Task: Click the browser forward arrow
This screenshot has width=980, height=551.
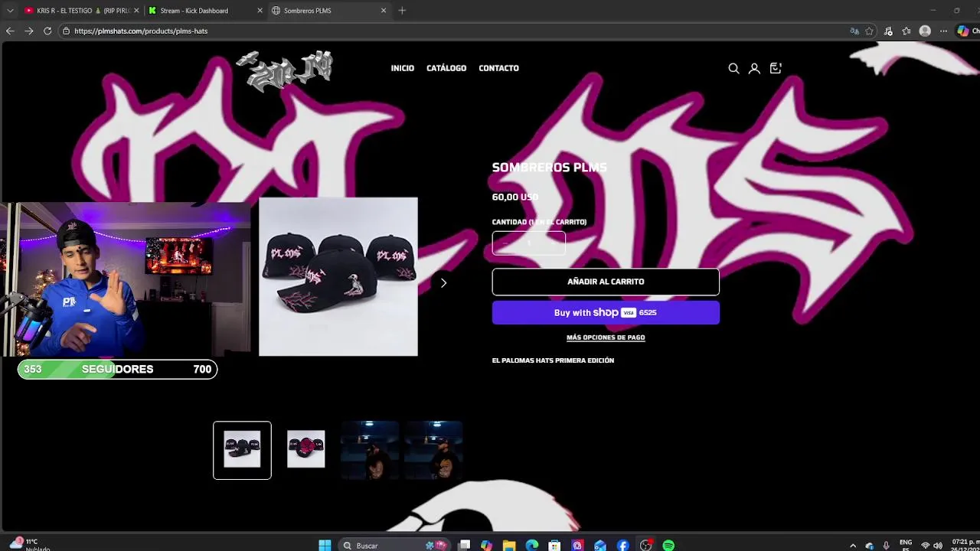Action: pyautogui.click(x=28, y=31)
